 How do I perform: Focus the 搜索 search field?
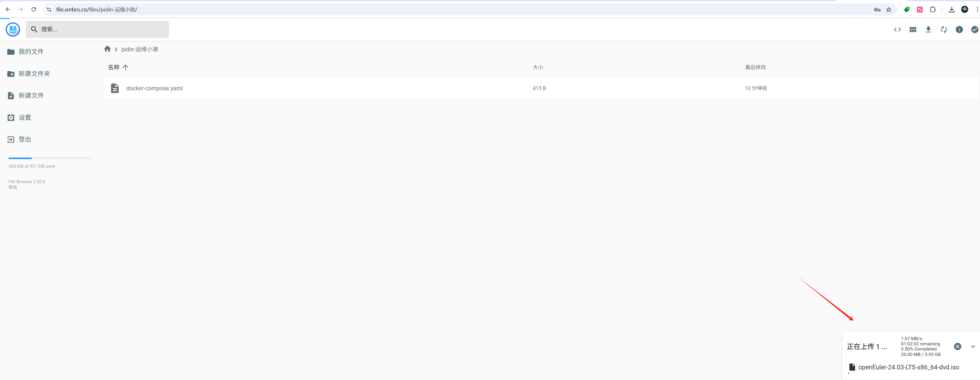[x=103, y=29]
